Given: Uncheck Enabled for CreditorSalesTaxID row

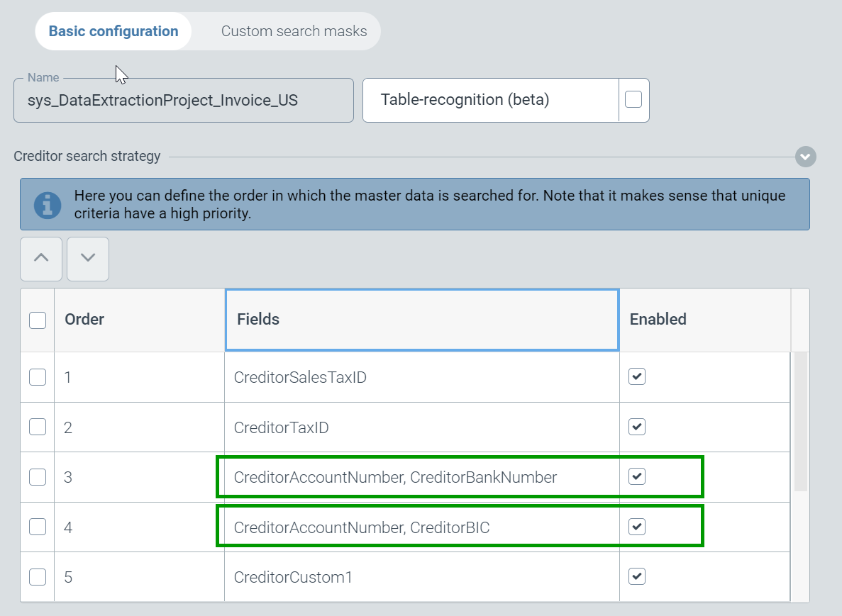Looking at the screenshot, I should [637, 377].
